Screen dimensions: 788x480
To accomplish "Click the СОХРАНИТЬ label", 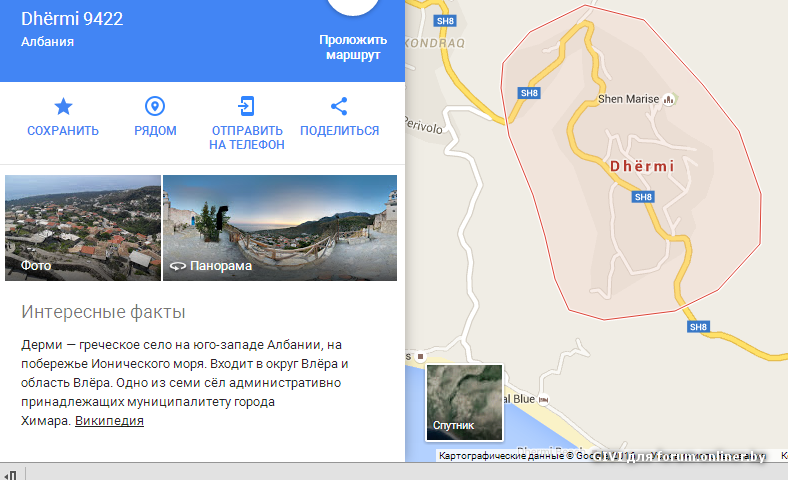I will [x=63, y=131].
